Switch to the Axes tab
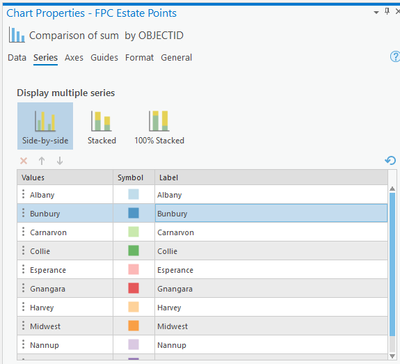This screenshot has height=364, width=400. coord(74,58)
